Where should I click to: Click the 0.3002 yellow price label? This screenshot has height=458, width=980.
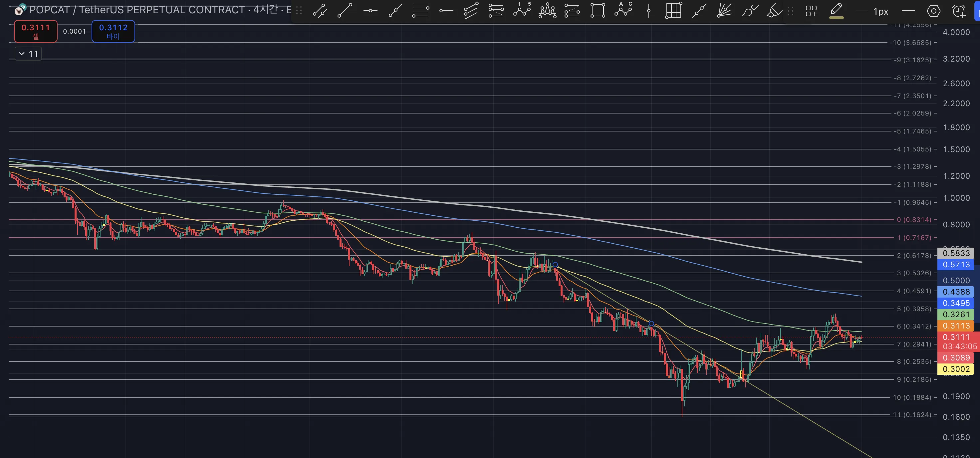coord(956,369)
